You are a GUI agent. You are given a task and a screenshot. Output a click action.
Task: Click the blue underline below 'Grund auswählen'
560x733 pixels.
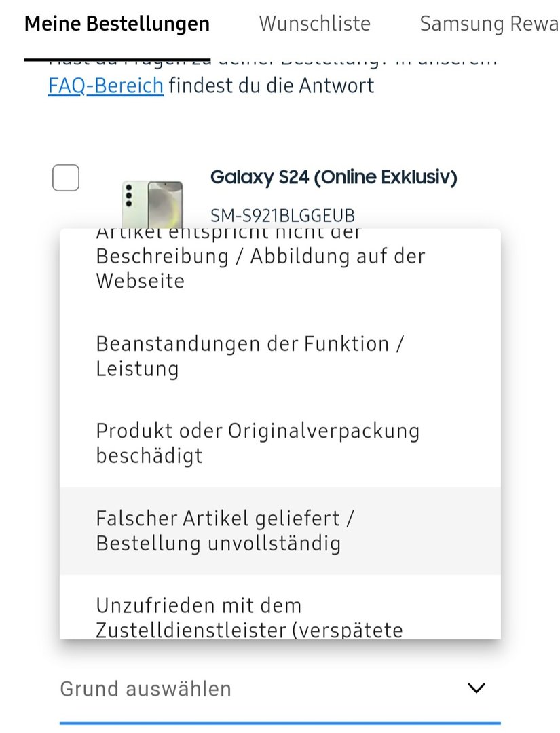coord(280,723)
